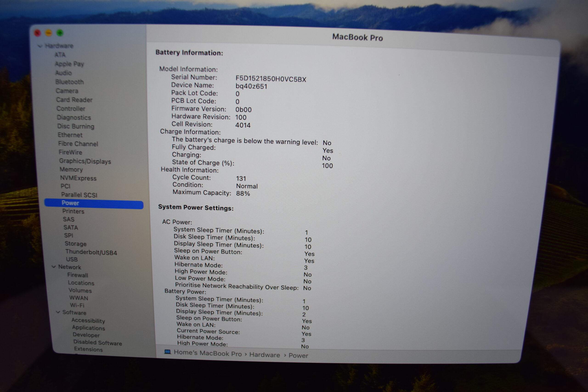Select Ethernet in the sidebar
The width and height of the screenshot is (588, 392).
pyautogui.click(x=70, y=135)
